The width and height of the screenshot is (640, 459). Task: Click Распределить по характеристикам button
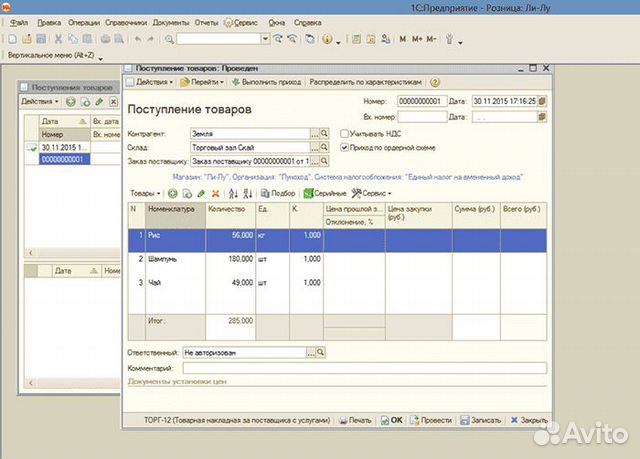[365, 82]
